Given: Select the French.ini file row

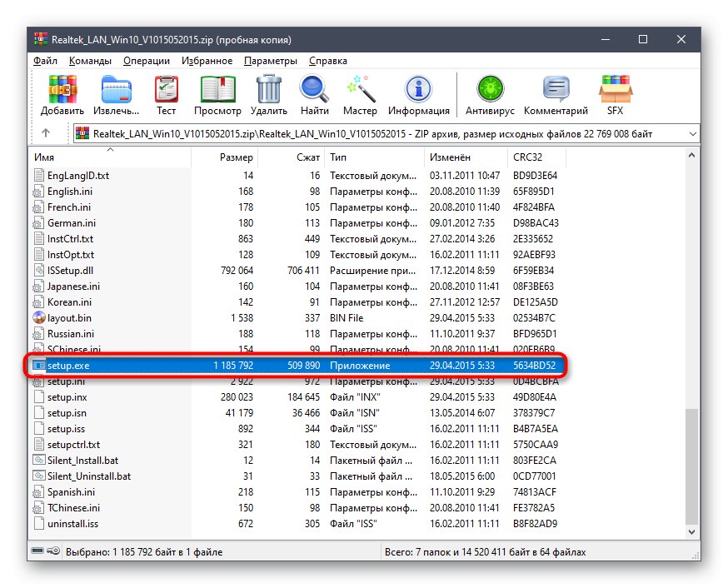Looking at the screenshot, I should tap(297, 207).
